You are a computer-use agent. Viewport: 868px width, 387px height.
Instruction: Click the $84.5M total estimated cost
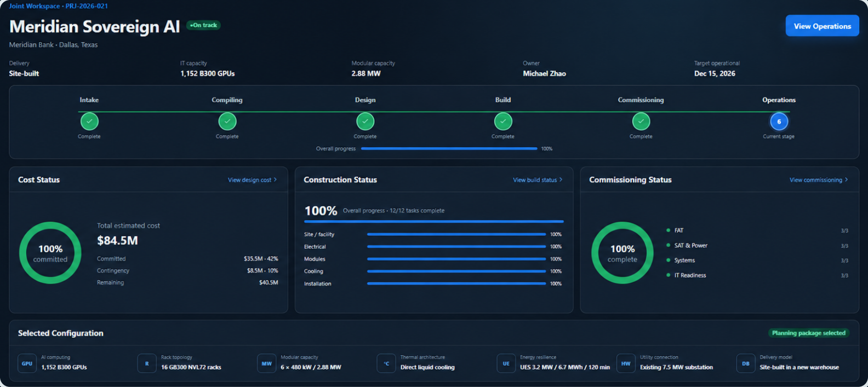coord(117,240)
